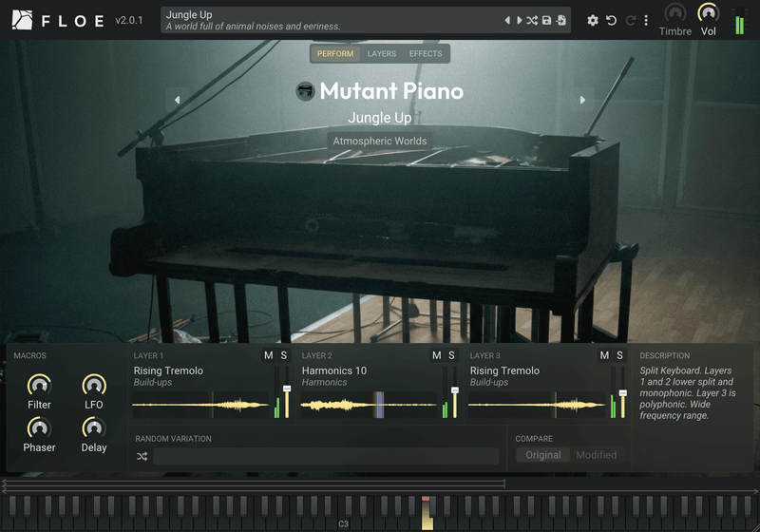This screenshot has height=532, width=760.
Task: Click the Layer 2 volume fader
Action: (x=455, y=392)
